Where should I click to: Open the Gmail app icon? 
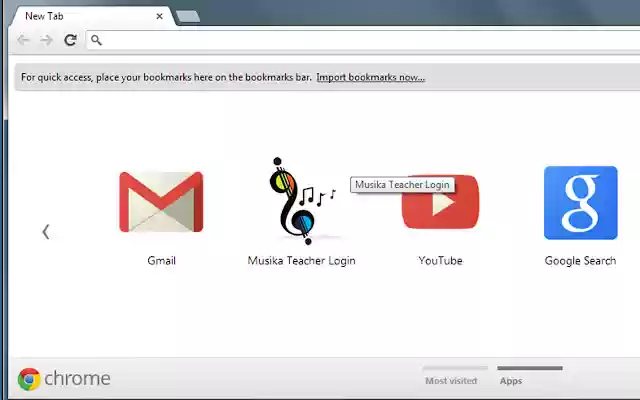[161, 202]
